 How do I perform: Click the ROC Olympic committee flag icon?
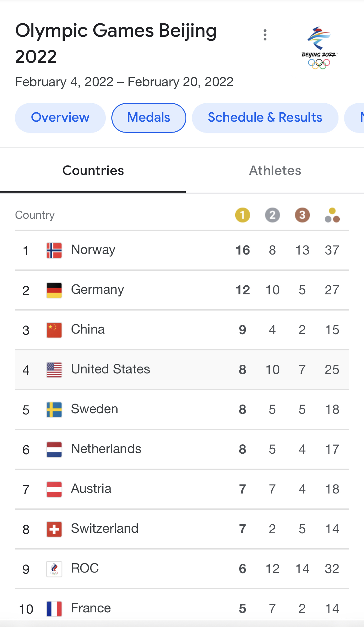(x=54, y=569)
